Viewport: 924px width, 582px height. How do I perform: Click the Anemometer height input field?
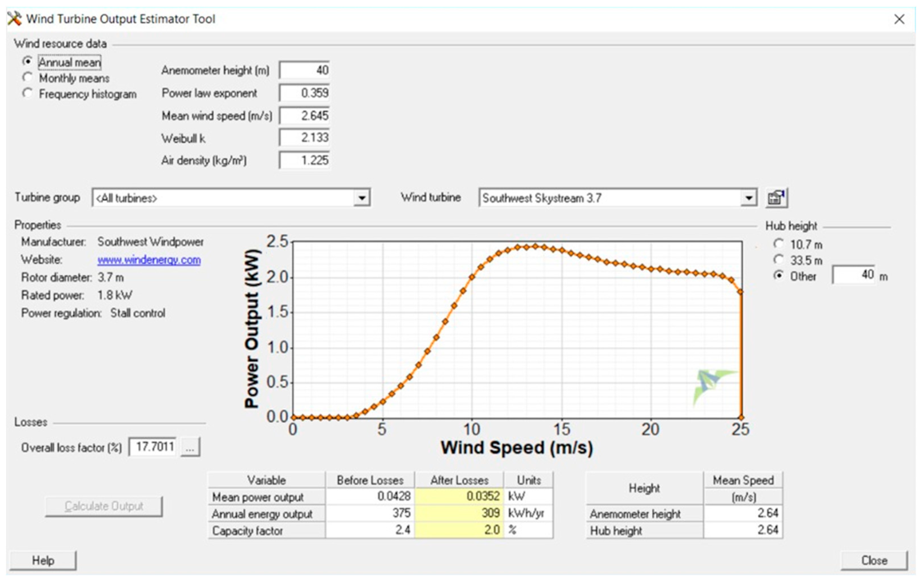tap(304, 70)
